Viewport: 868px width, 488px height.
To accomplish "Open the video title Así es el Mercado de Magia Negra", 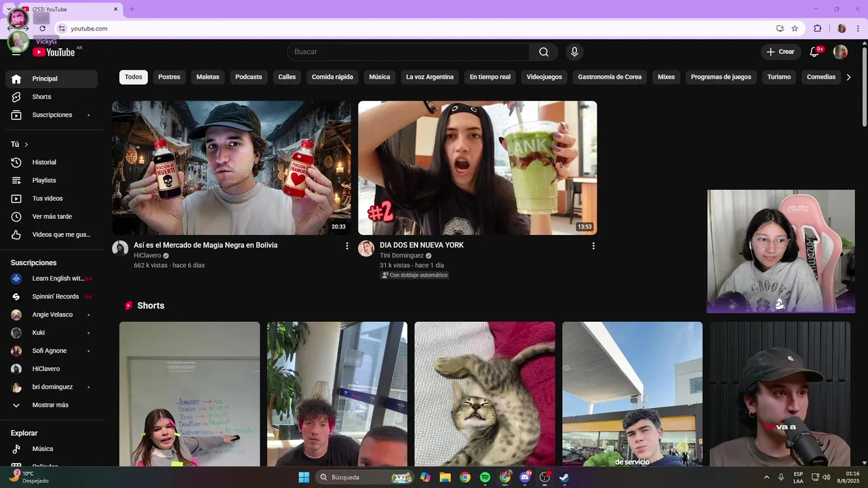I will tap(205, 245).
